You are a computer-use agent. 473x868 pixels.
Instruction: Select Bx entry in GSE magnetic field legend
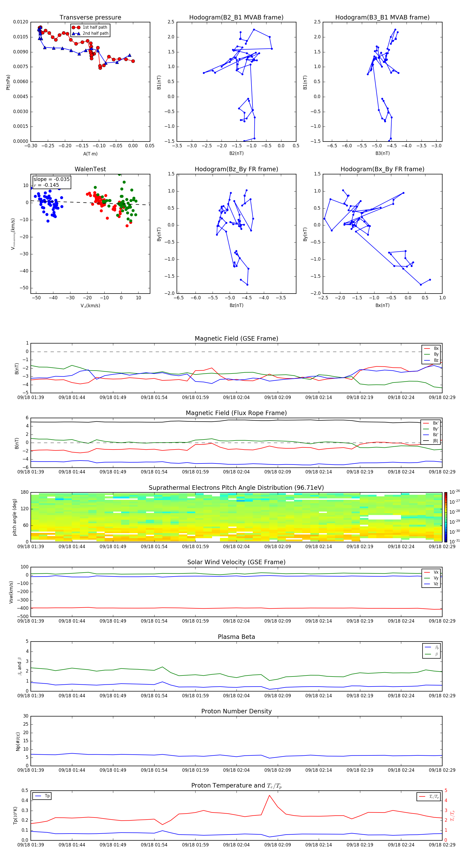point(431,349)
